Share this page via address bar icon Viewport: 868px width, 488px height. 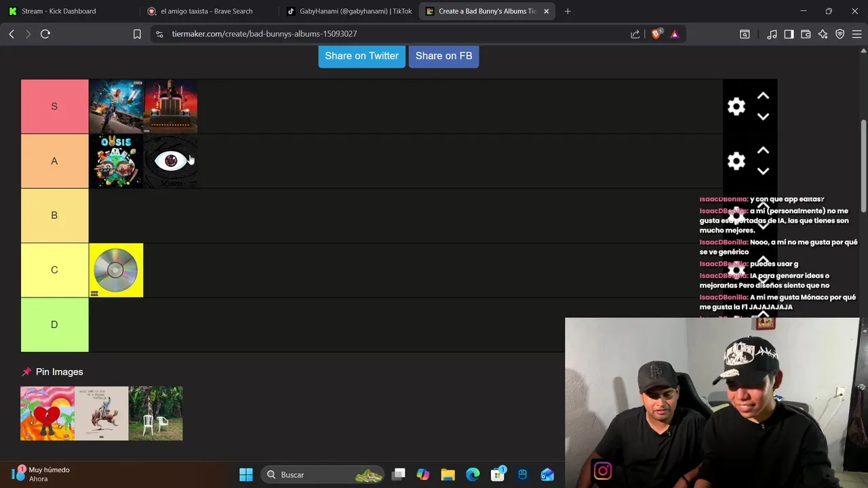635,34
